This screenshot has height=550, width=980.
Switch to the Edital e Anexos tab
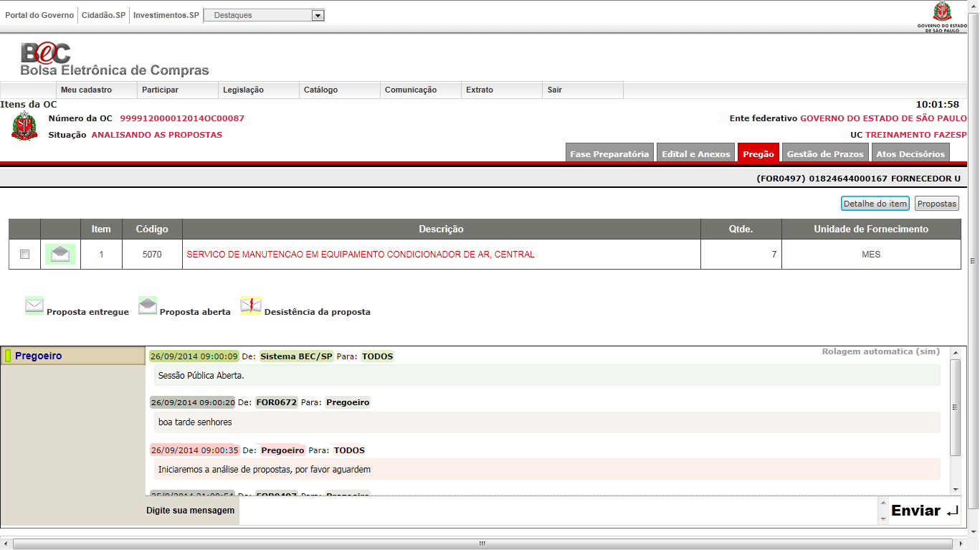[x=695, y=153]
